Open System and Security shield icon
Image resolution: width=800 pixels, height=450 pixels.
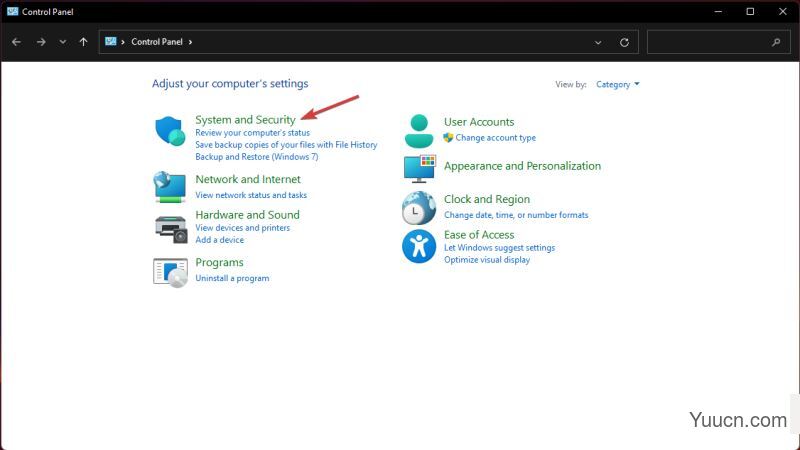[x=170, y=131]
